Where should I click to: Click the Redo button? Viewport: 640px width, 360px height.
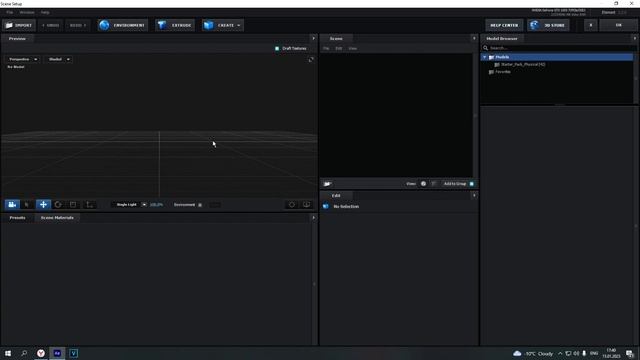[x=78, y=25]
